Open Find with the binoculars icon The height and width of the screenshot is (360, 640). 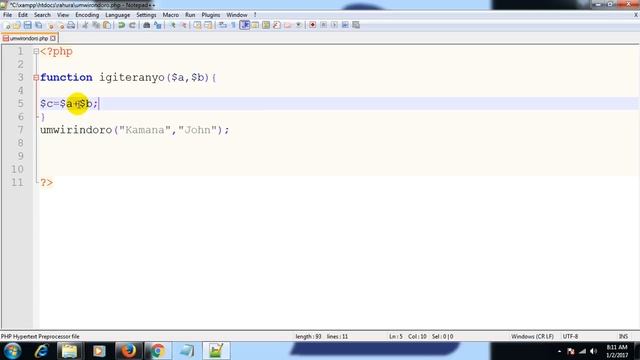tap(147, 25)
